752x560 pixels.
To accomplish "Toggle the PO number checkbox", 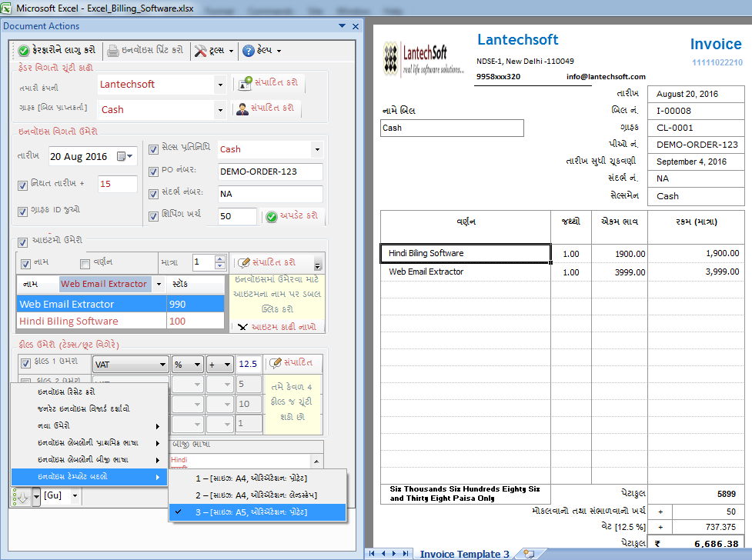I will click(153, 172).
